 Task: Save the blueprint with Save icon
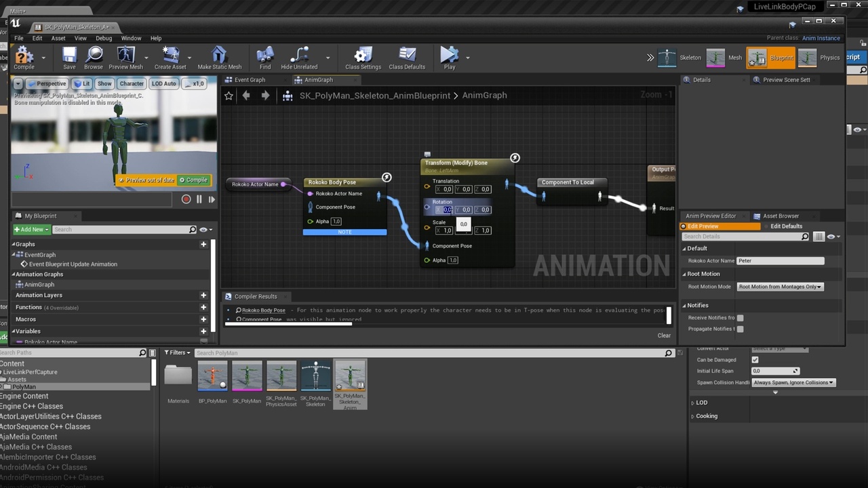[x=69, y=55]
